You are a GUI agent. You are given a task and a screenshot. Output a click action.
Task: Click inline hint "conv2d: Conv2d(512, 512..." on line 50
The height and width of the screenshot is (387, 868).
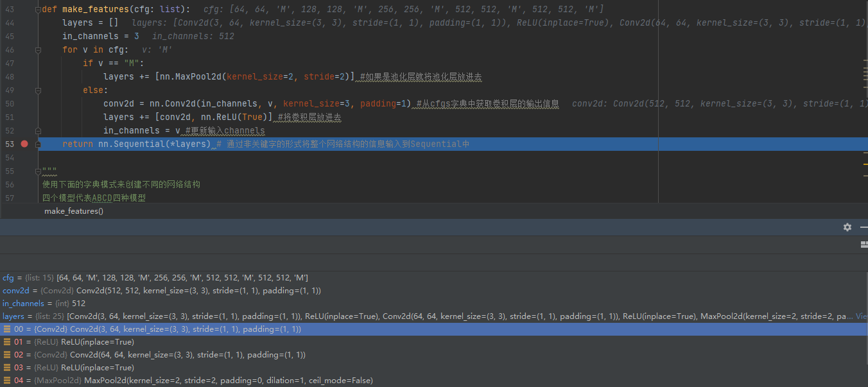point(720,104)
